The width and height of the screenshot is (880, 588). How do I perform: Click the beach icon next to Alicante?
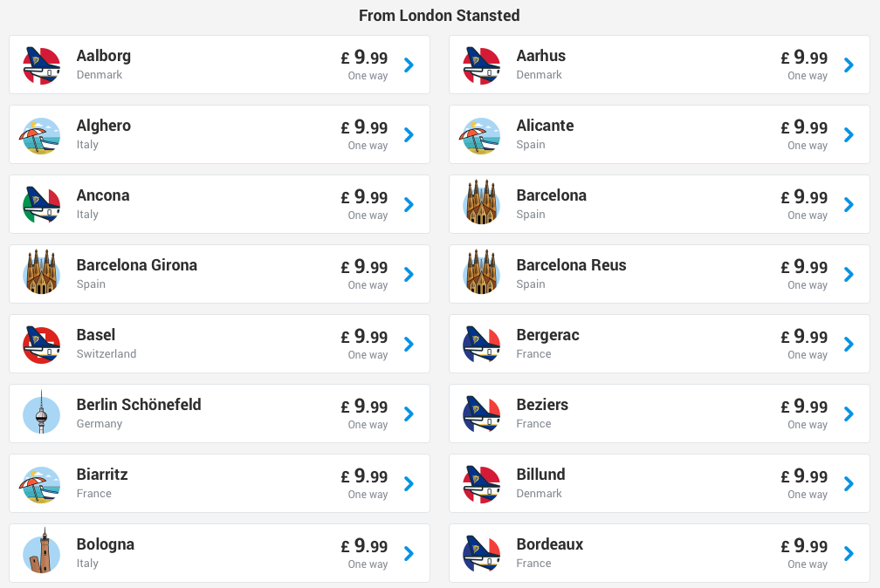coord(480,135)
